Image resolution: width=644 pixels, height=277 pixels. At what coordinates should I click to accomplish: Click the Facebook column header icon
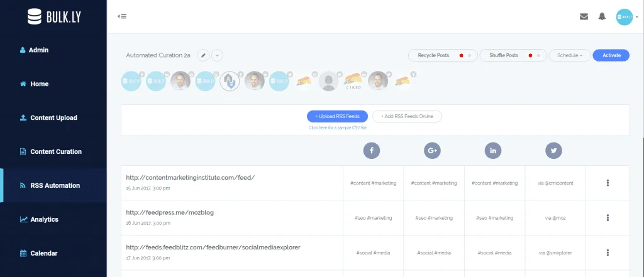coord(372,151)
